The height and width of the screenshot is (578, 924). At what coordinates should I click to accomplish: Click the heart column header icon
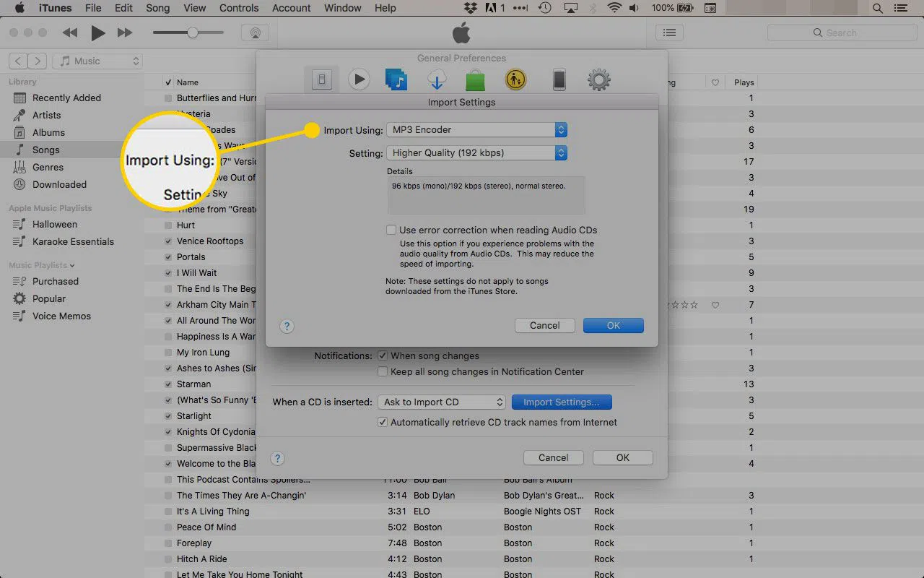pyautogui.click(x=715, y=82)
